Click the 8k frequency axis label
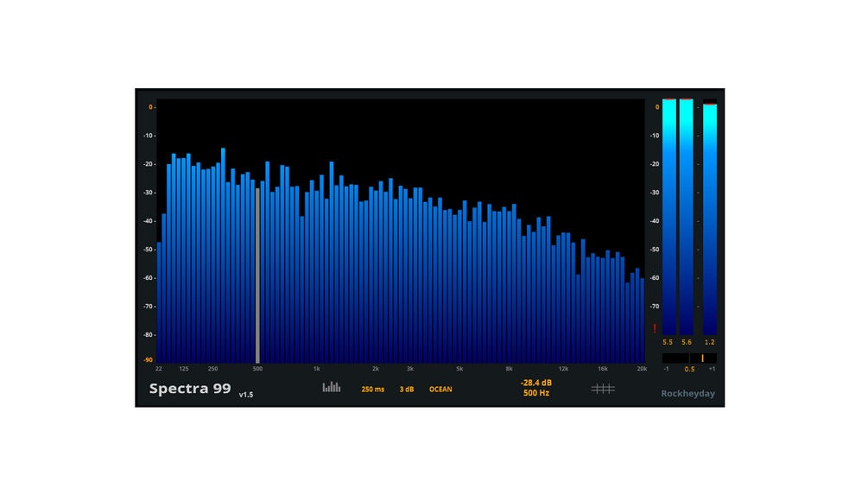This screenshot has height=488, width=868. 509,369
